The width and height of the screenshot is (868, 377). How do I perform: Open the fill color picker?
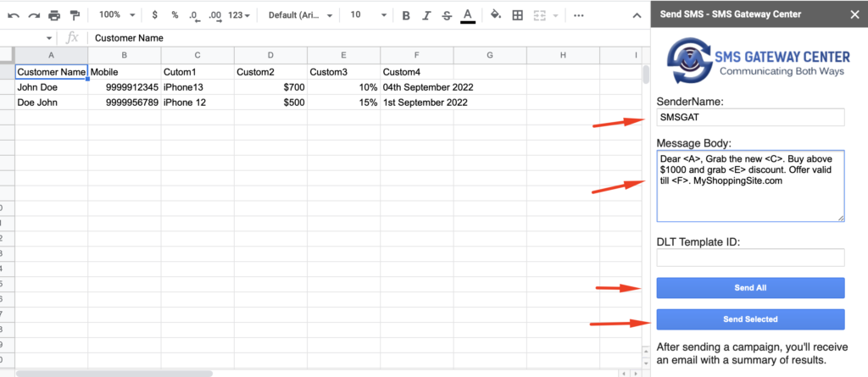(x=497, y=15)
